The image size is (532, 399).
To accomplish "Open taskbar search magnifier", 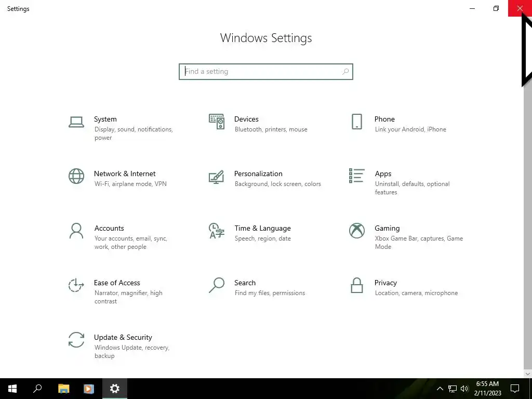I will (x=37, y=389).
